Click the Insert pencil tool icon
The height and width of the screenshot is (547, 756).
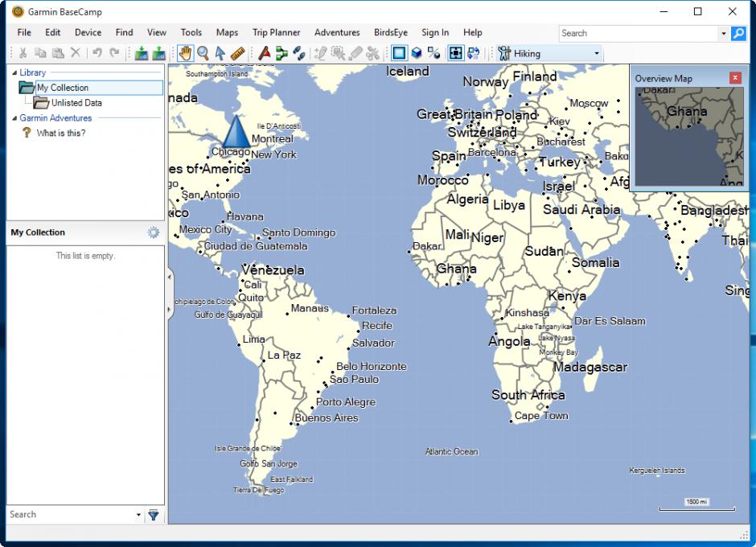321,53
